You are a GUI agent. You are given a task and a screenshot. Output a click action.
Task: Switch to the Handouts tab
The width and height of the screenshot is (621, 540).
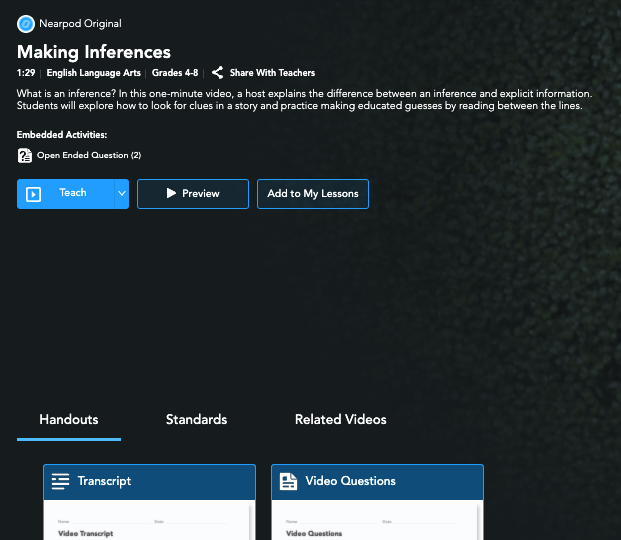click(69, 419)
